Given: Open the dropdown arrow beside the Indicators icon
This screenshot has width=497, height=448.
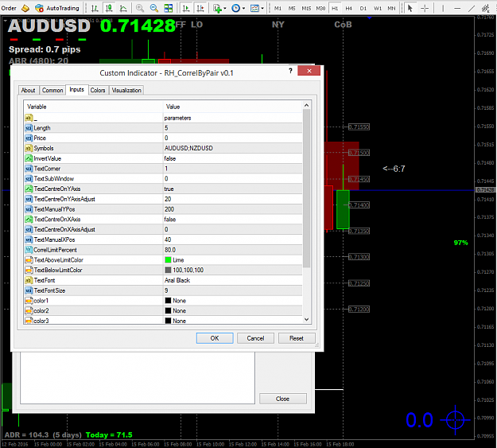Looking at the screenshot, I should [x=225, y=8].
